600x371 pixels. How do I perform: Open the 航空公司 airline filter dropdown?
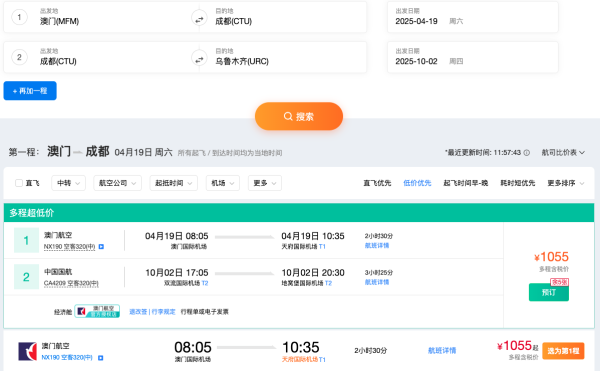pyautogui.click(x=117, y=183)
